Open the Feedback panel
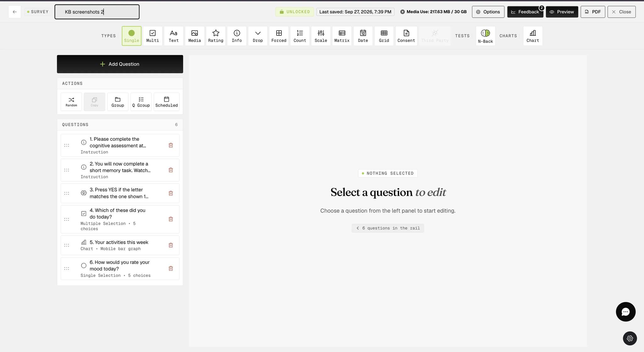This screenshot has height=352, width=644. pyautogui.click(x=525, y=12)
